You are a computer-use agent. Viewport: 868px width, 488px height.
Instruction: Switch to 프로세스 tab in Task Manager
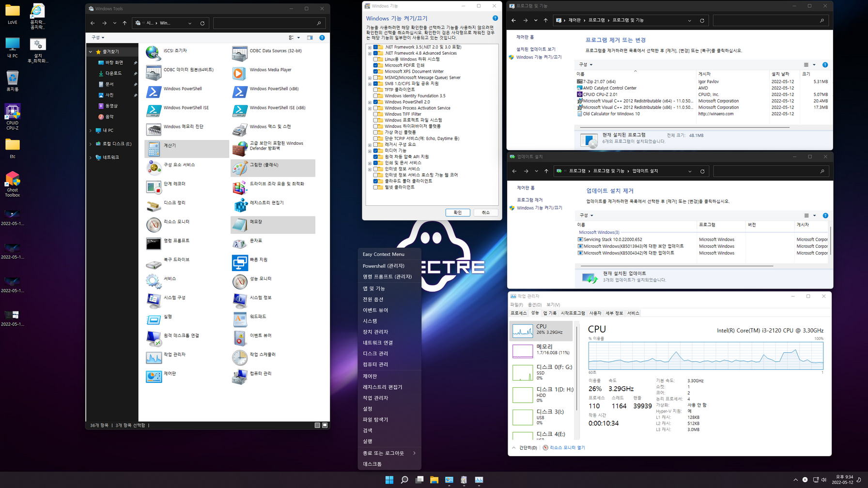pyautogui.click(x=518, y=313)
